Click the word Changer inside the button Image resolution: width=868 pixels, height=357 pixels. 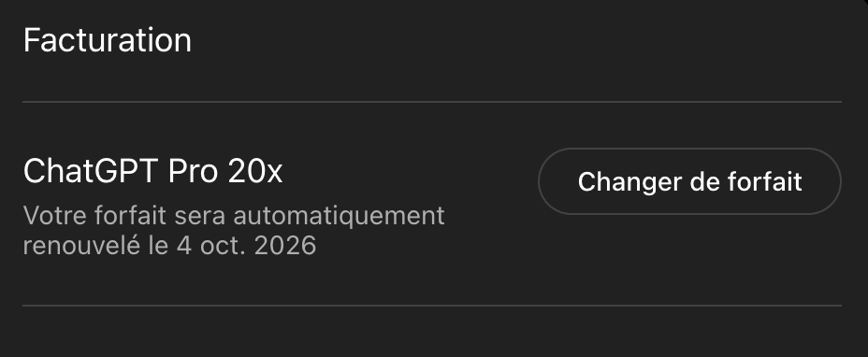[623, 182]
